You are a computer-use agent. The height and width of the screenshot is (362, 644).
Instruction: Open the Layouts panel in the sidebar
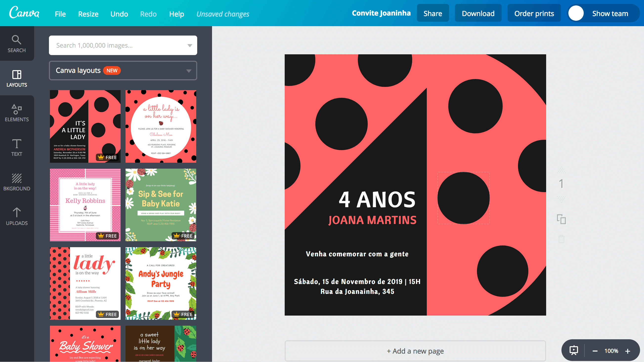point(17,78)
